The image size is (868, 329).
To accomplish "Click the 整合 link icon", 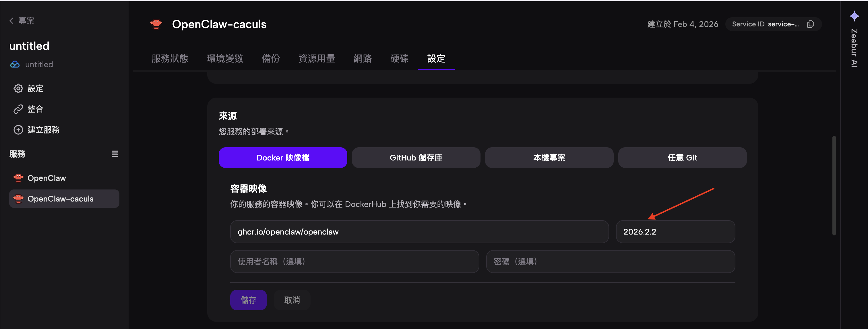I will tap(18, 109).
